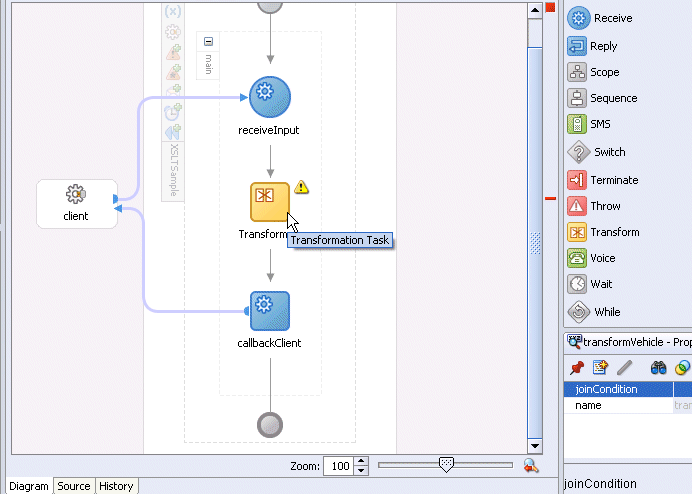Screen dimensions: 692x494
Task: Click the client partner link box
Action: (77, 204)
